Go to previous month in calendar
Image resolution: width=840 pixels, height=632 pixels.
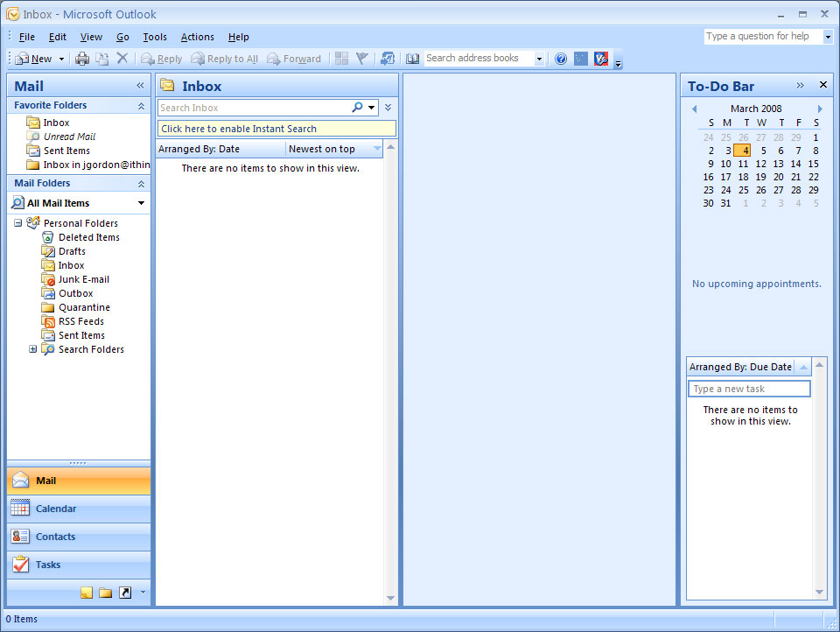(694, 109)
